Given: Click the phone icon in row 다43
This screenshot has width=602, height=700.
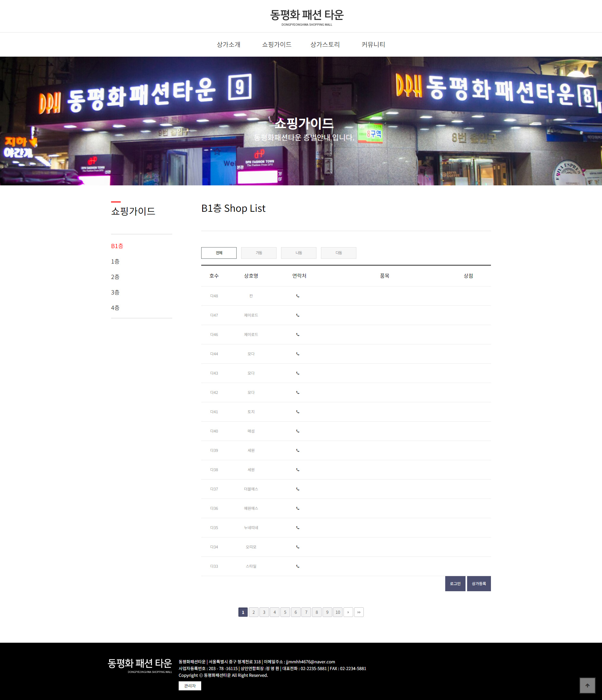Looking at the screenshot, I should [298, 373].
